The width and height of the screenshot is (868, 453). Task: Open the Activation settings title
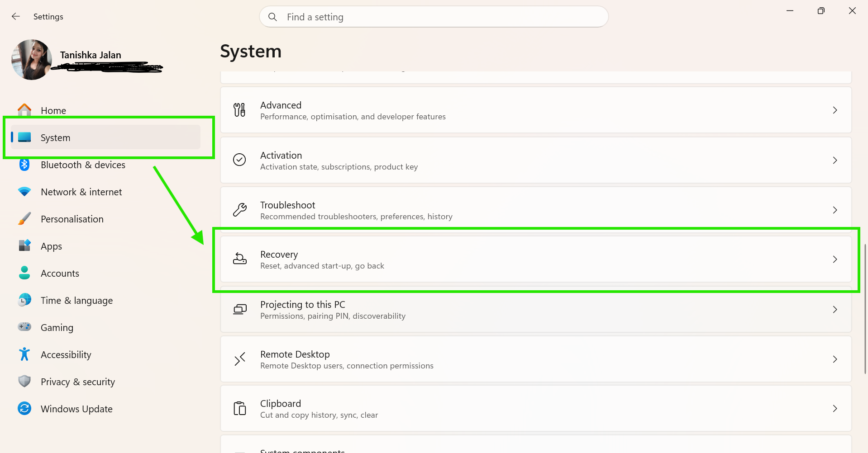pyautogui.click(x=281, y=155)
